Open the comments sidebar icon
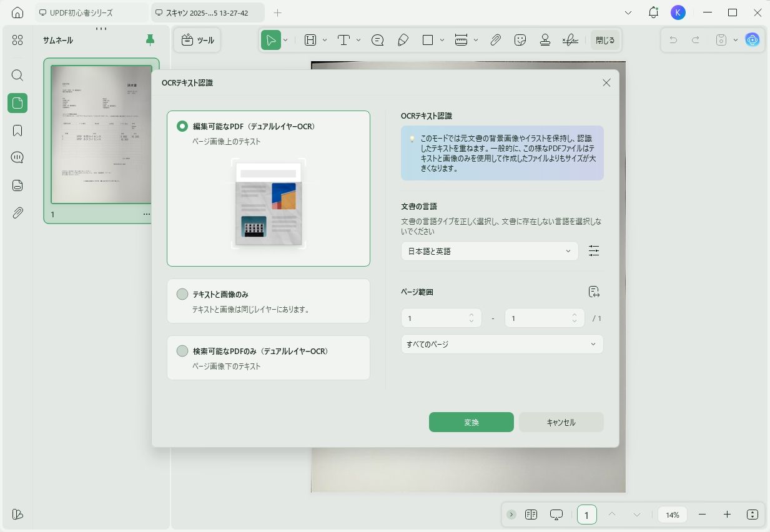 tap(17, 157)
